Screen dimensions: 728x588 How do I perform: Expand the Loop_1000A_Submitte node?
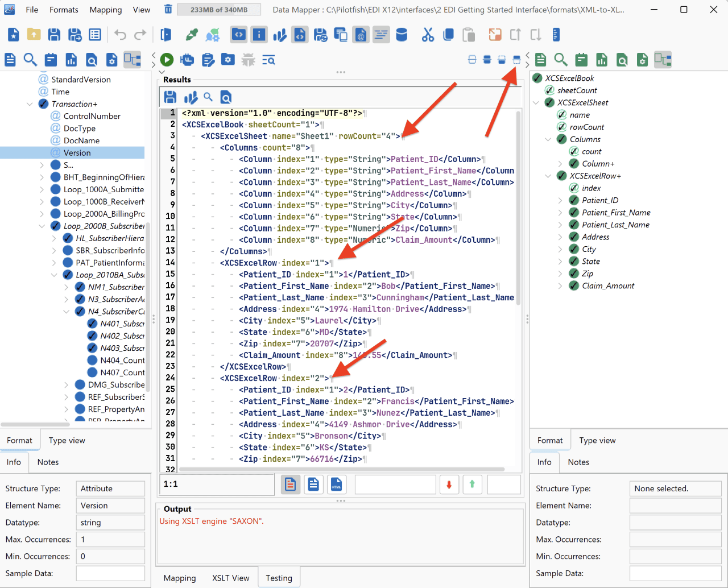(42, 189)
